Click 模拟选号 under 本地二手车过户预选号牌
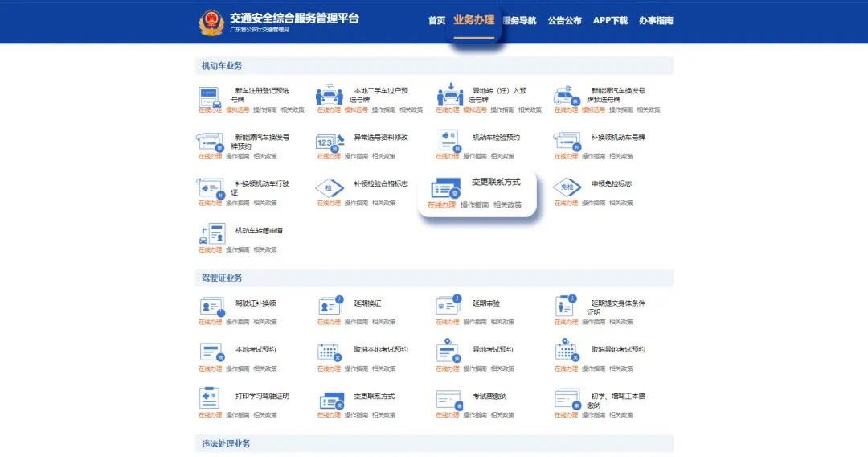 pos(356,110)
